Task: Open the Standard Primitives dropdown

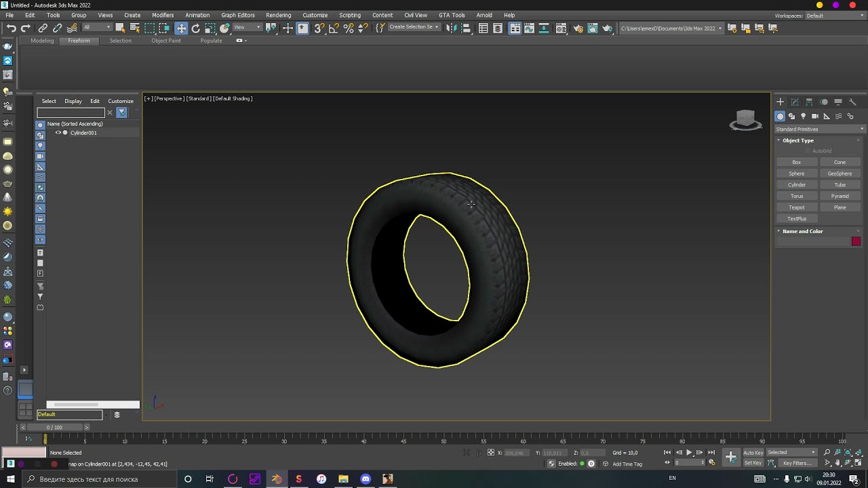Action: point(820,129)
